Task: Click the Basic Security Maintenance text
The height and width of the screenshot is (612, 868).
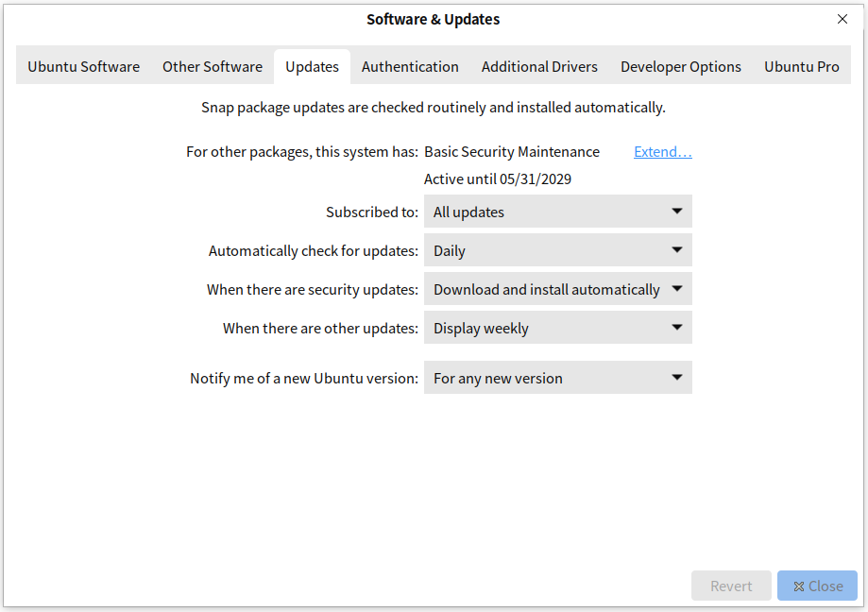Action: 512,152
